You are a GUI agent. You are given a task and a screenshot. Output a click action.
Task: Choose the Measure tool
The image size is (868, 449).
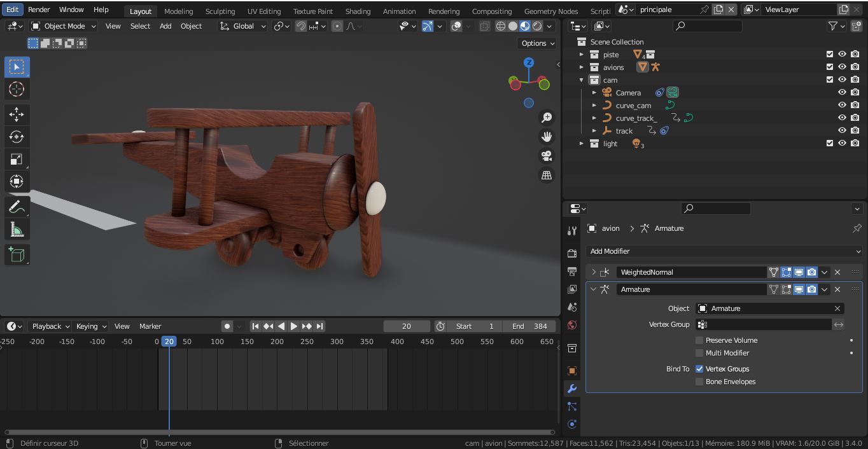17,230
